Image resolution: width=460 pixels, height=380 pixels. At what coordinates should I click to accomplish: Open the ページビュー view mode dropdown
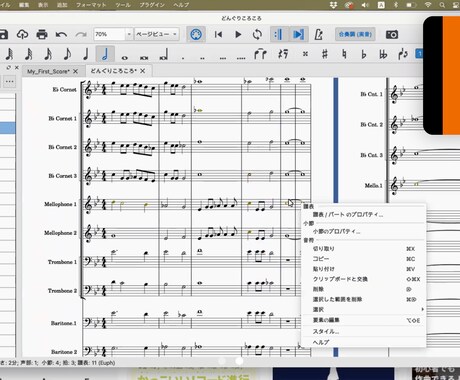pos(157,34)
